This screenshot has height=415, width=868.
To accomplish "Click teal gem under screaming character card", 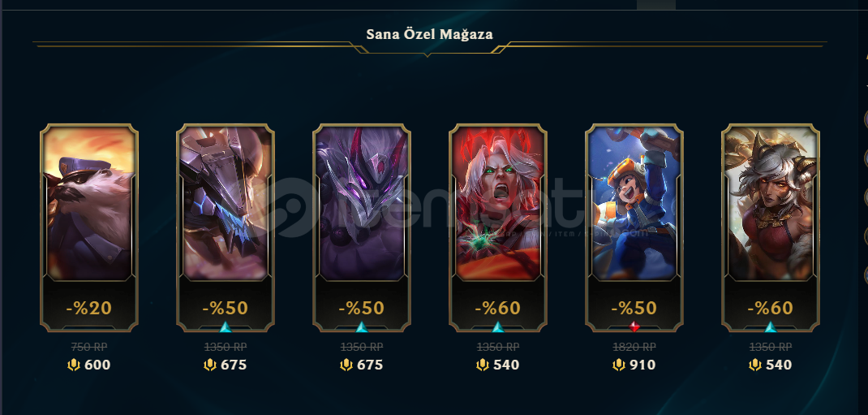I will point(497,327).
